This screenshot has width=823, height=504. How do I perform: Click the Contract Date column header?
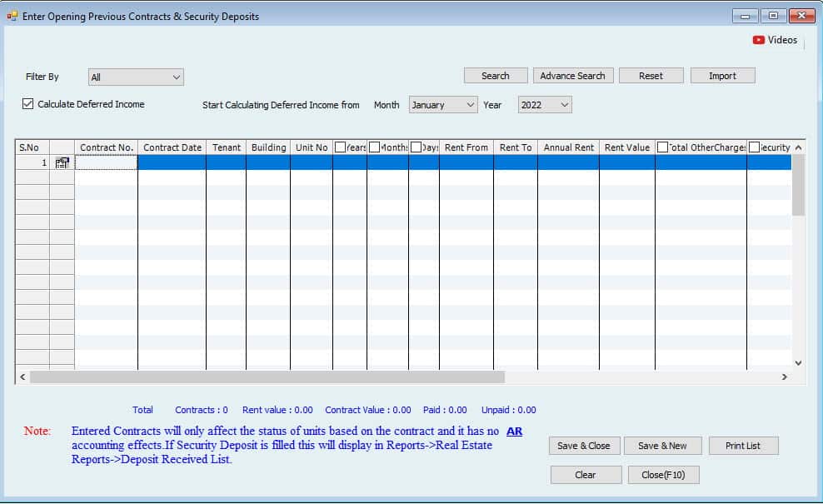click(172, 147)
